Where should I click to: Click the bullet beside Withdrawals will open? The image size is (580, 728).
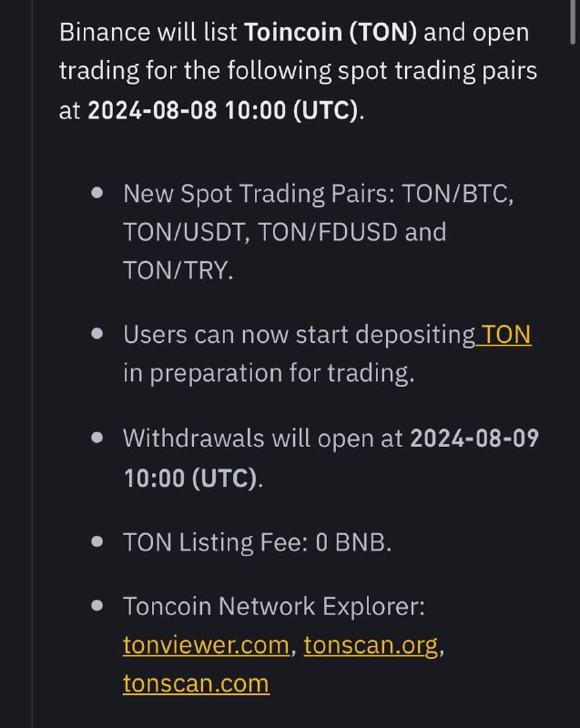97,438
